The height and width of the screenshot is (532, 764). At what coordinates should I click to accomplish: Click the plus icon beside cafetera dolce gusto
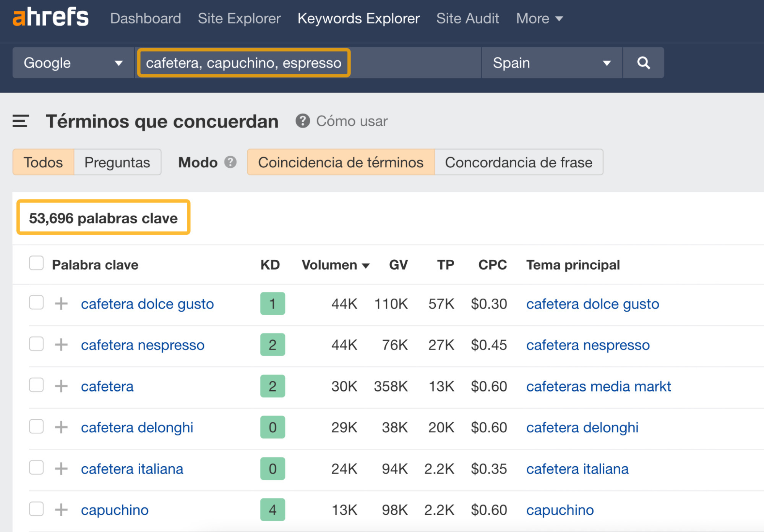[x=60, y=304]
